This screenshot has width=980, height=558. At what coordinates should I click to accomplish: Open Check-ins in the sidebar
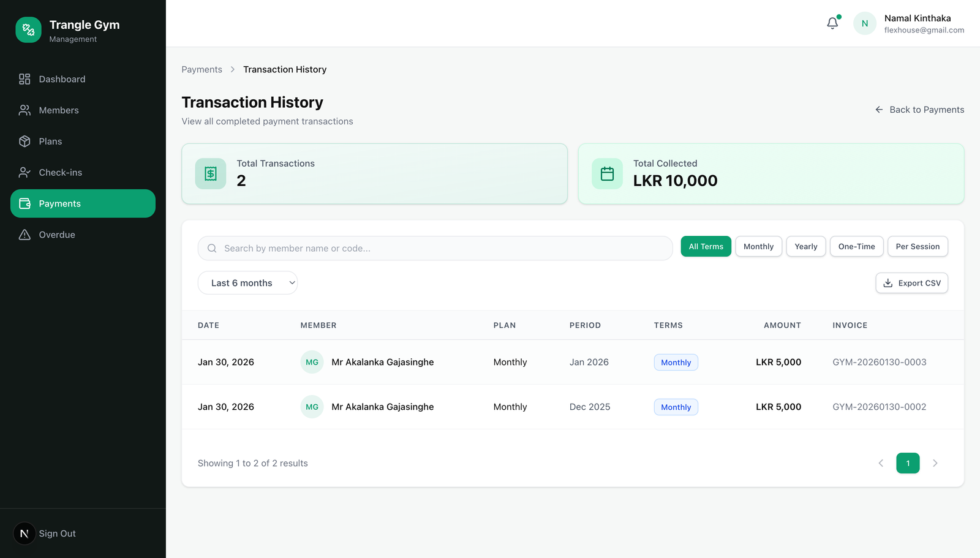pos(83,173)
